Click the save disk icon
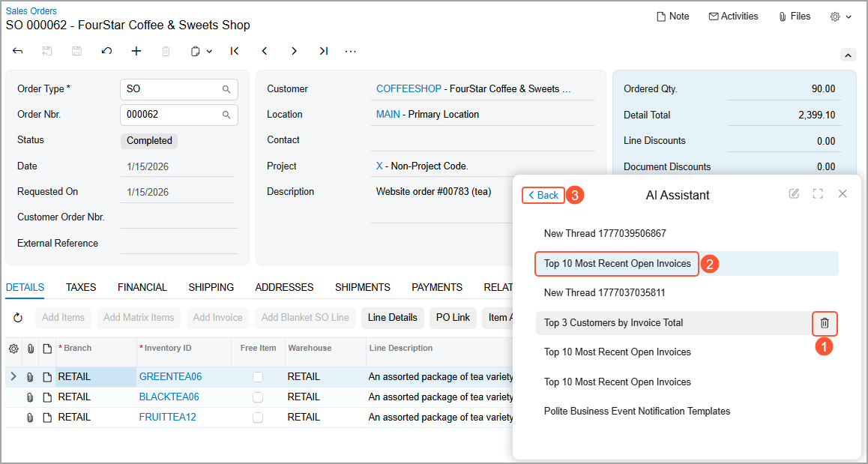Image resolution: width=868 pixels, height=464 pixels. coord(77,51)
